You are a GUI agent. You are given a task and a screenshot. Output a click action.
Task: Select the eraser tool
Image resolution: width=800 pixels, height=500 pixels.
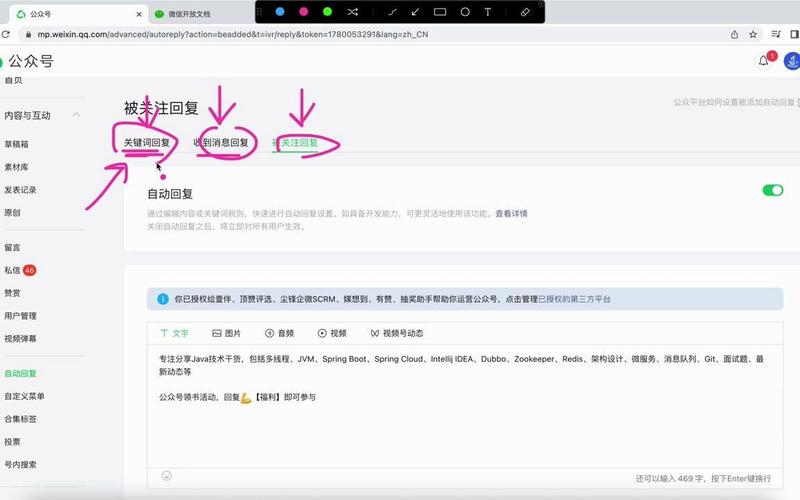coord(525,12)
